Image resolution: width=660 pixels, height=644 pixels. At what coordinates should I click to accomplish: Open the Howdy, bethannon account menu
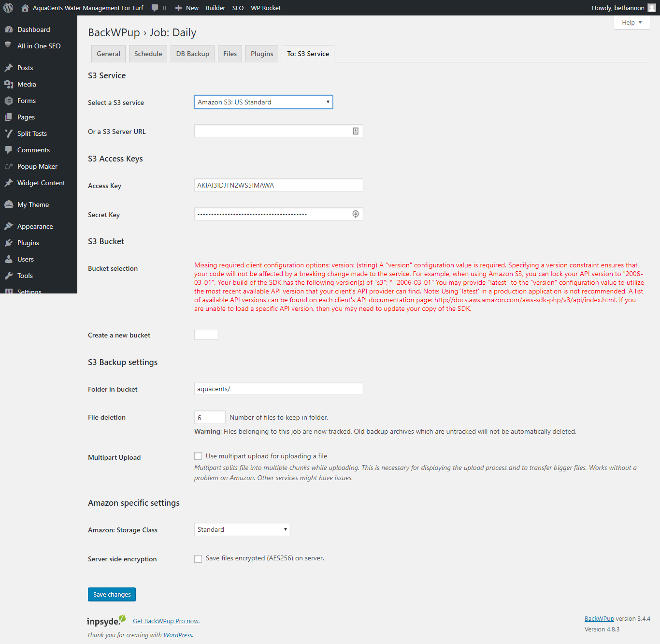coord(623,8)
